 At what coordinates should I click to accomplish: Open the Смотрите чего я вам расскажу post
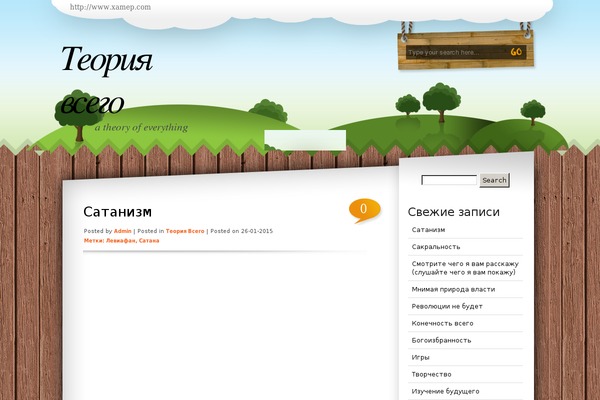(465, 268)
